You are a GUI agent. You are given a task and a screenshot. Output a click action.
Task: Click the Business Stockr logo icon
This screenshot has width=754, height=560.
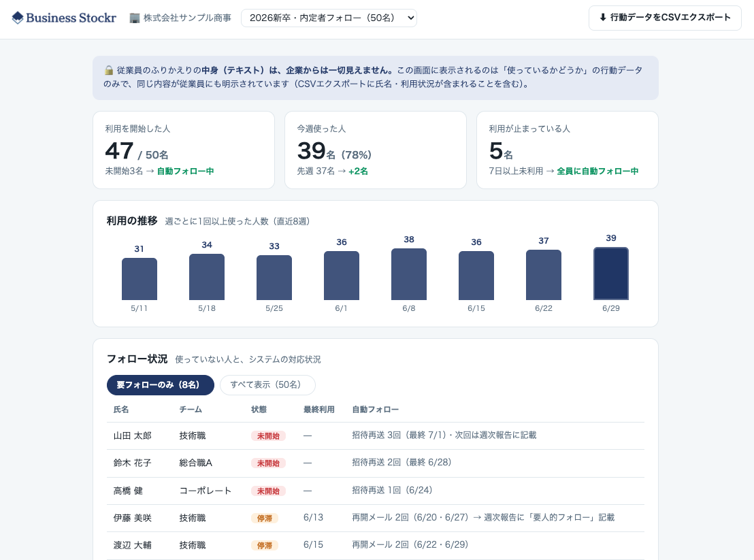point(18,18)
